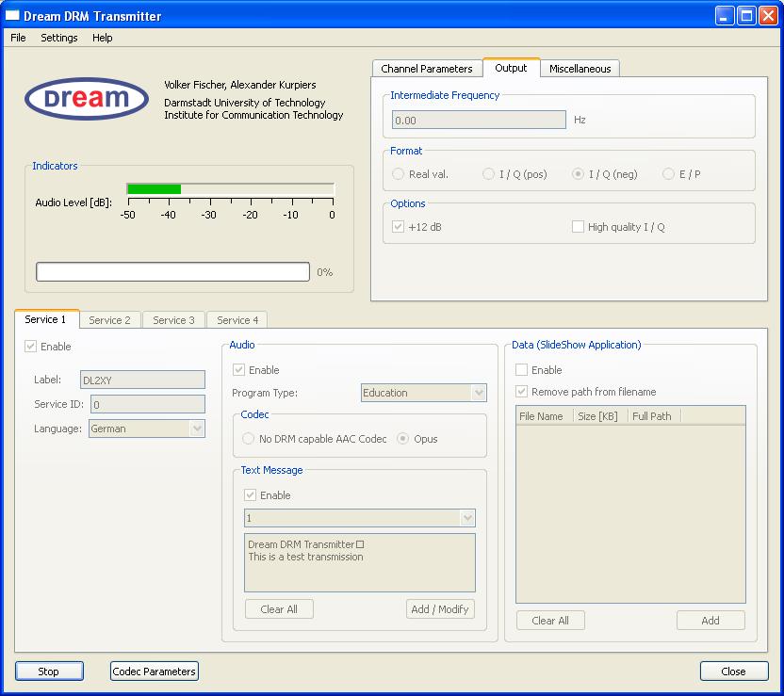Open the Help menu
This screenshot has width=784, height=696.
(x=103, y=38)
